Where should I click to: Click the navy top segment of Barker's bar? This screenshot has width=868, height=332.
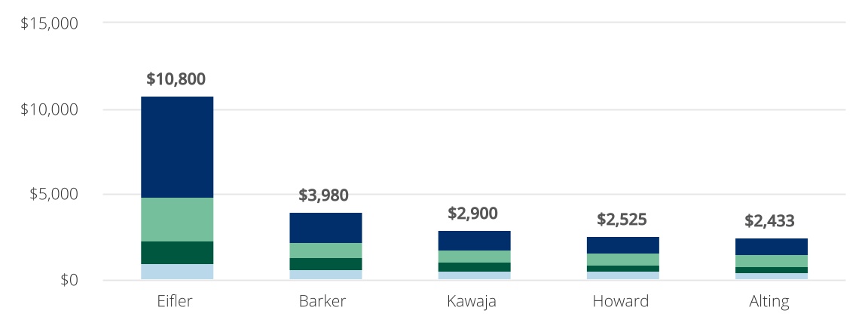325,228
